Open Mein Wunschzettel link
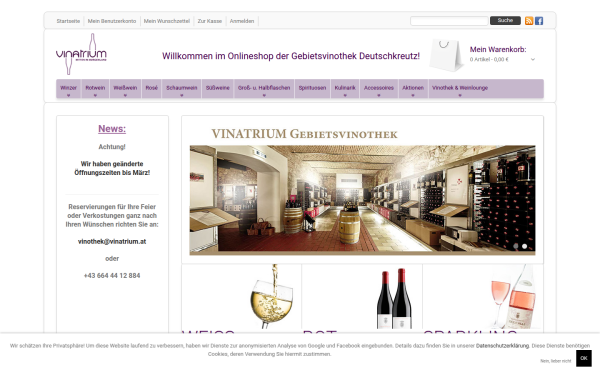600x375 pixels. click(x=167, y=21)
